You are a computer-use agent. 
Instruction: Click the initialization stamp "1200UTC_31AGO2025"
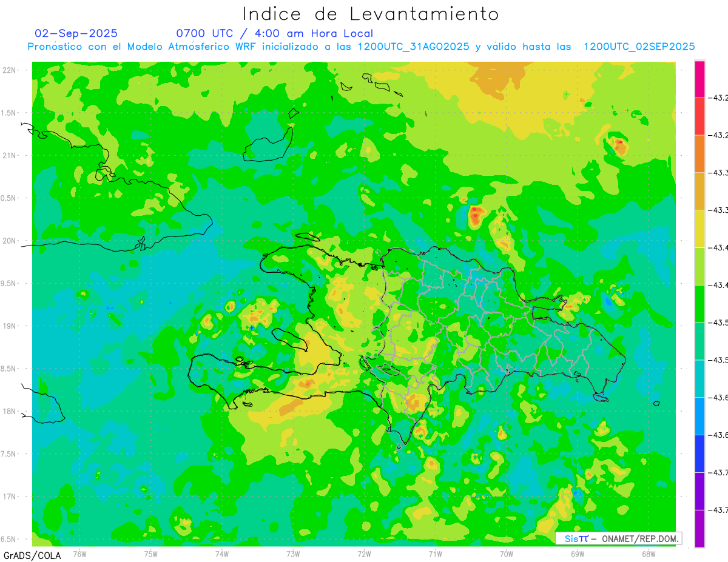(x=414, y=47)
